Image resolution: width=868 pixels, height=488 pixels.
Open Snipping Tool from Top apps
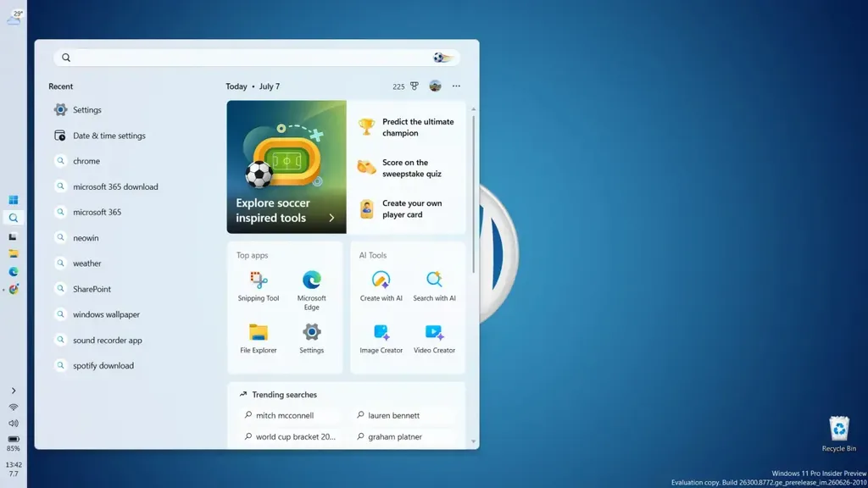click(x=258, y=286)
